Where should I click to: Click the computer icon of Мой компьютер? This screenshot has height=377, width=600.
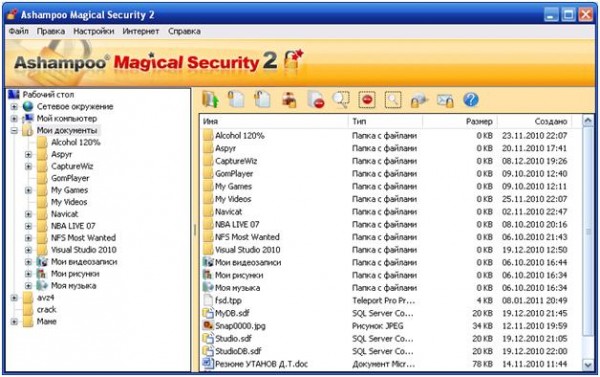point(28,118)
